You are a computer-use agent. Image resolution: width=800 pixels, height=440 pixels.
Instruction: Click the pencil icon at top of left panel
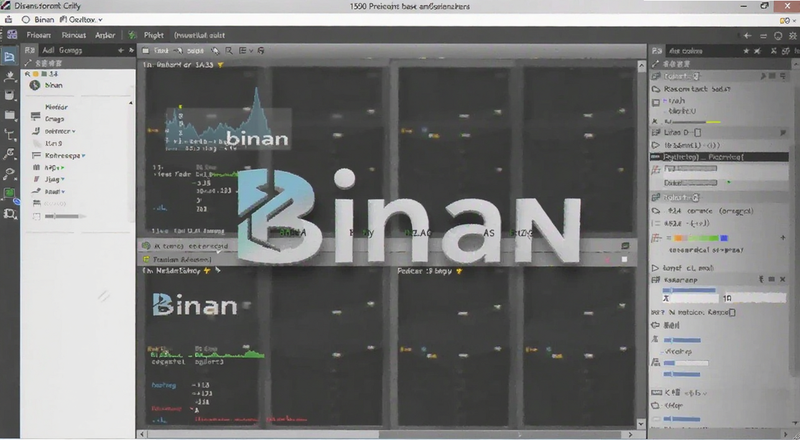[x=28, y=63]
